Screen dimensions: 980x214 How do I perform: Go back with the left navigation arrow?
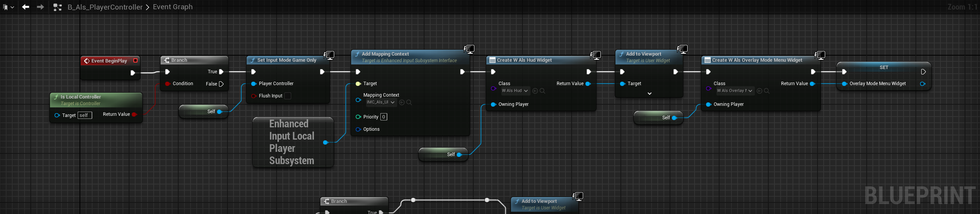pyautogui.click(x=25, y=7)
